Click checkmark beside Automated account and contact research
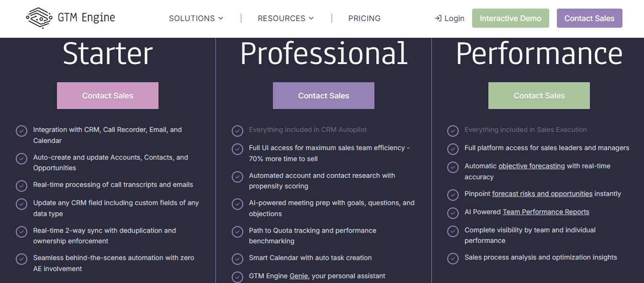Screen dimensions: 644x283 pyautogui.click(x=237, y=177)
